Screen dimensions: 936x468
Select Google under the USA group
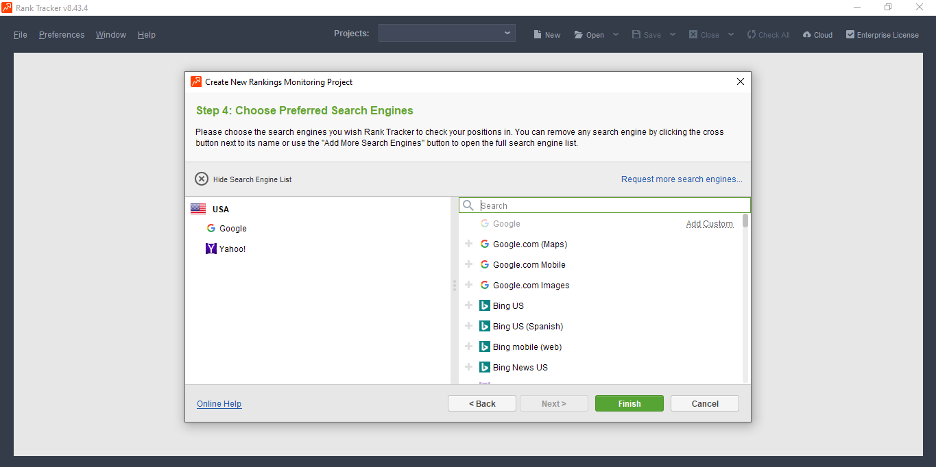point(231,229)
